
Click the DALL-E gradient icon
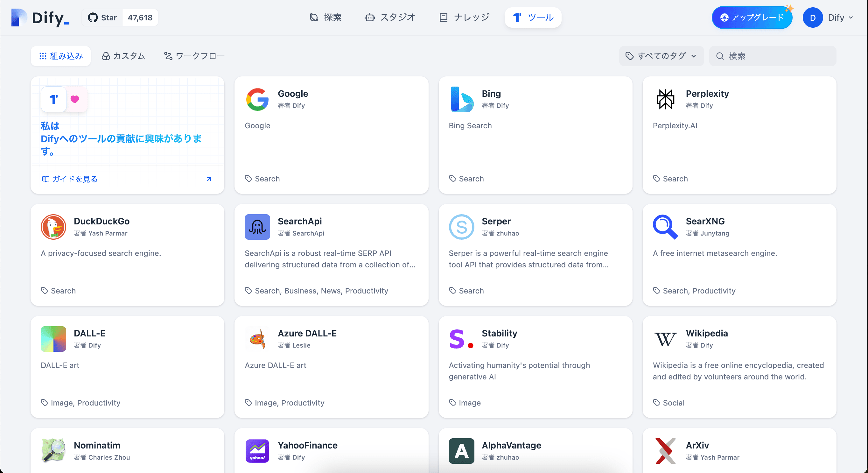click(x=53, y=339)
